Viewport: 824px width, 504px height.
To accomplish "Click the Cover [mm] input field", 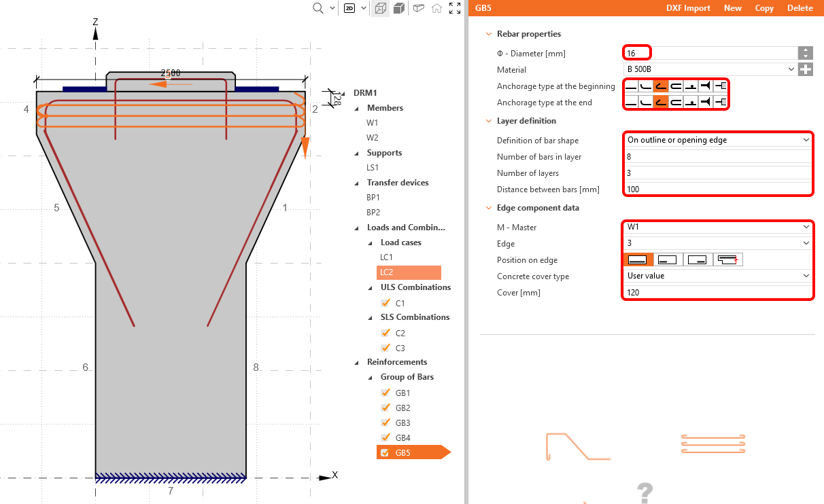I will tap(717, 292).
